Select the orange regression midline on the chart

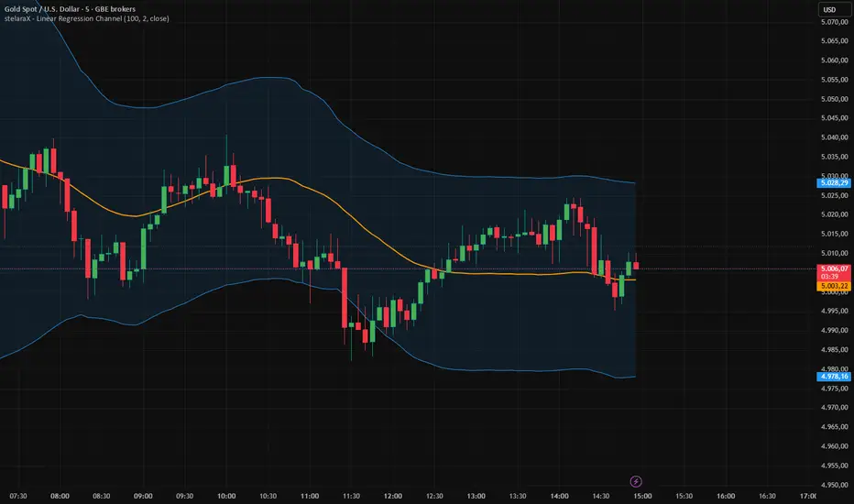(275, 180)
